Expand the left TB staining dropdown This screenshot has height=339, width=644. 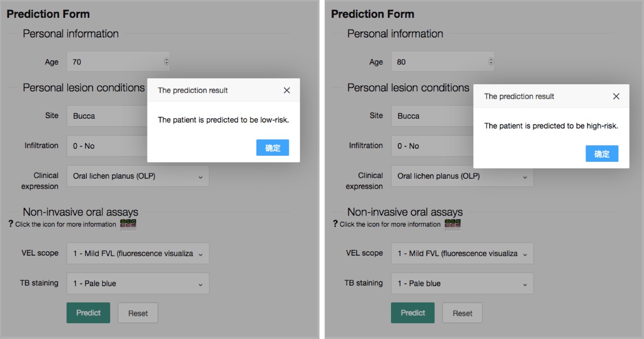click(137, 284)
